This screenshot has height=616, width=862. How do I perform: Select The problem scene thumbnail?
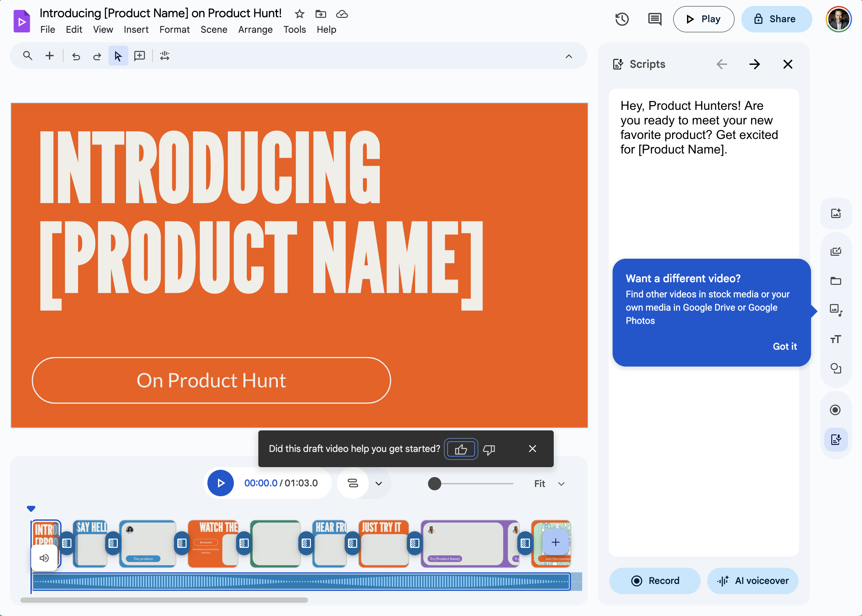tap(148, 544)
